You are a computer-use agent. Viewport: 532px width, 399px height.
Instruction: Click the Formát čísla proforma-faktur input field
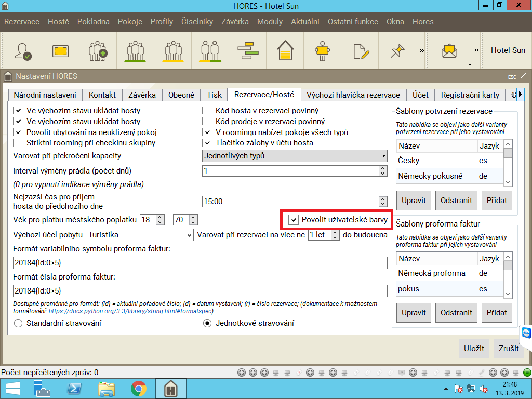tap(201, 290)
